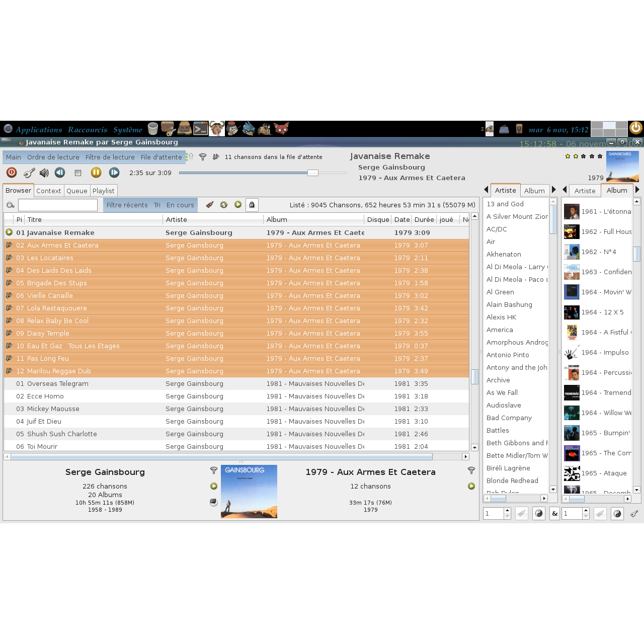
Task: Pause the current track with the pause button
Action: click(96, 173)
